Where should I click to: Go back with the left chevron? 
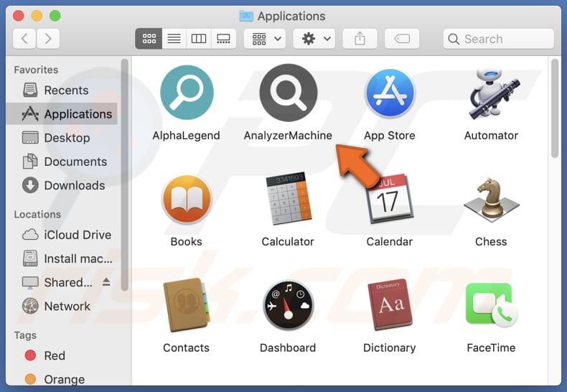pos(24,39)
